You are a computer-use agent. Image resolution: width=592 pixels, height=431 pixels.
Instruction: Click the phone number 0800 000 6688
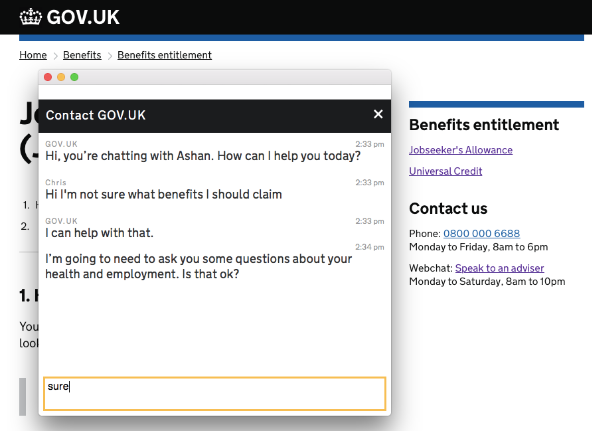[481, 234]
